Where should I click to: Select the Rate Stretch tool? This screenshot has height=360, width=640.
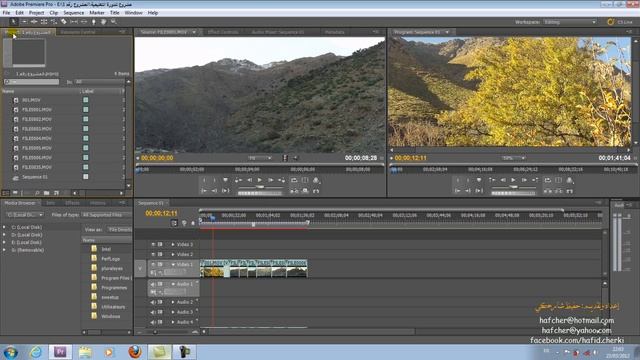[x=53, y=22]
